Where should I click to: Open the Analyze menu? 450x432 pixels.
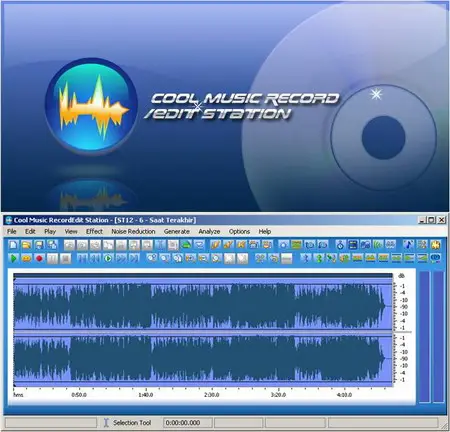click(x=209, y=231)
